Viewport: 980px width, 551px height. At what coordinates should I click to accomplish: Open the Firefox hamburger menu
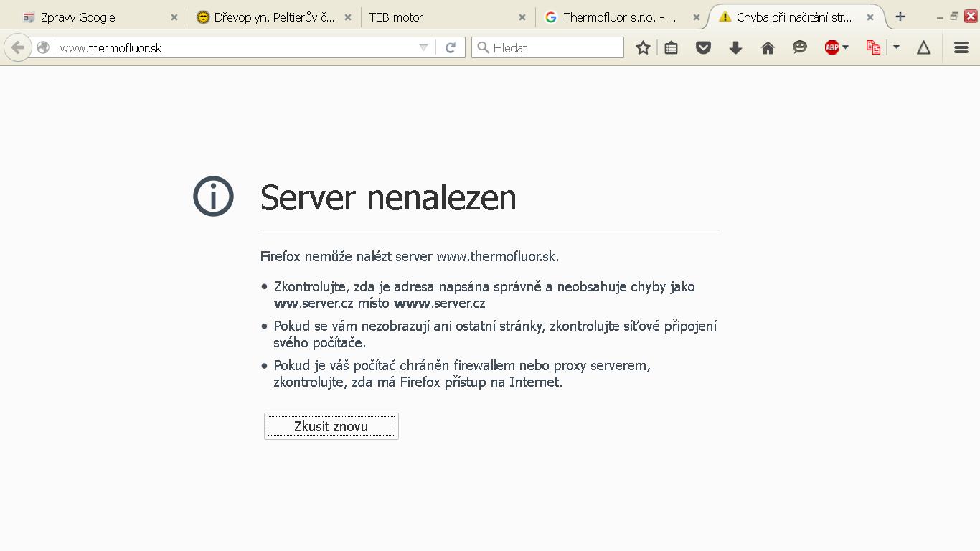pyautogui.click(x=961, y=47)
